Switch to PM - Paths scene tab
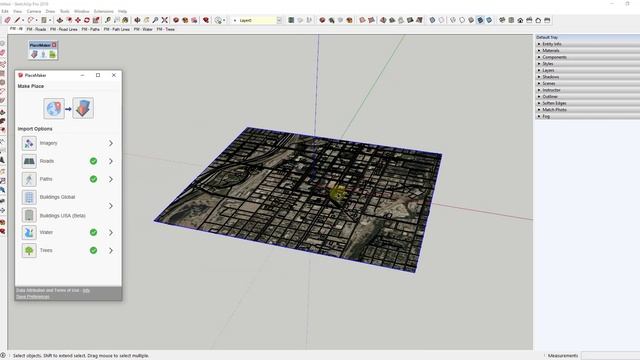Image resolution: width=640 pixels, height=360 pixels. 91,29
